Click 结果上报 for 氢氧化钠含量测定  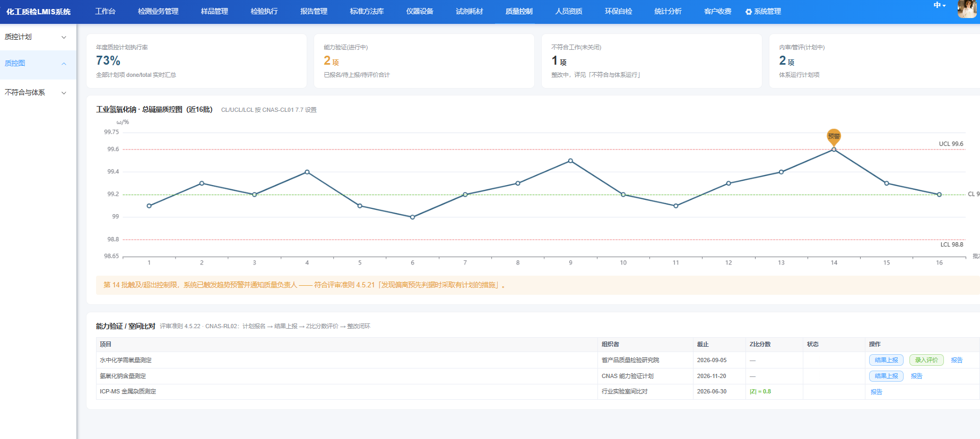coord(886,376)
